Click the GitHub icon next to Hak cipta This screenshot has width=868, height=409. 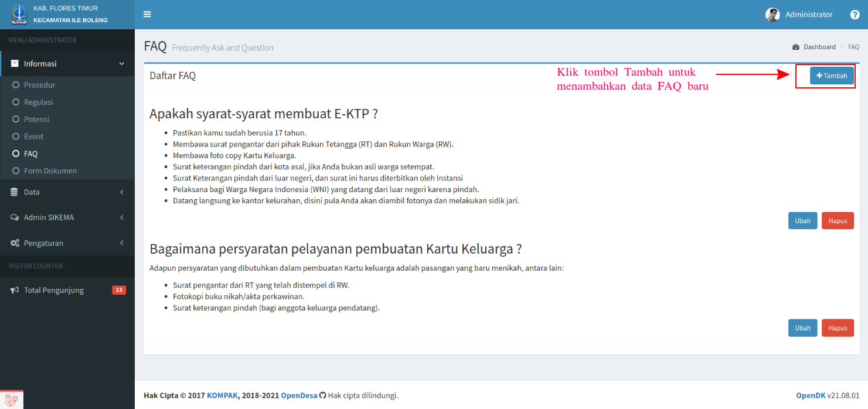tap(322, 396)
